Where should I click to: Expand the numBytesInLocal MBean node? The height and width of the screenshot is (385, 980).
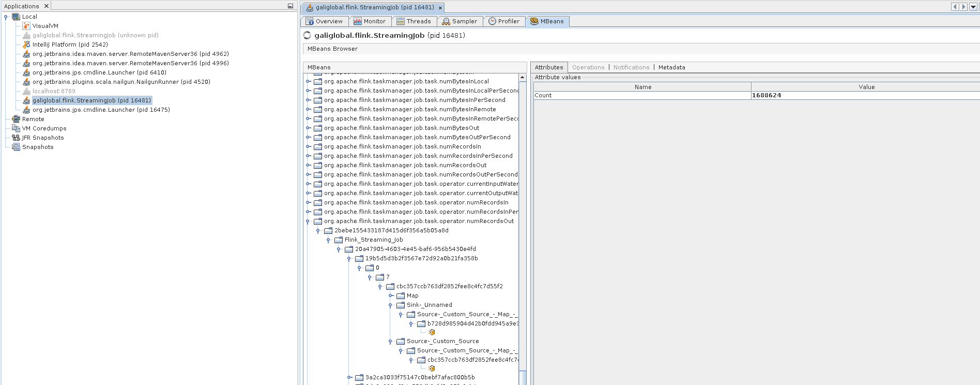pyautogui.click(x=308, y=81)
